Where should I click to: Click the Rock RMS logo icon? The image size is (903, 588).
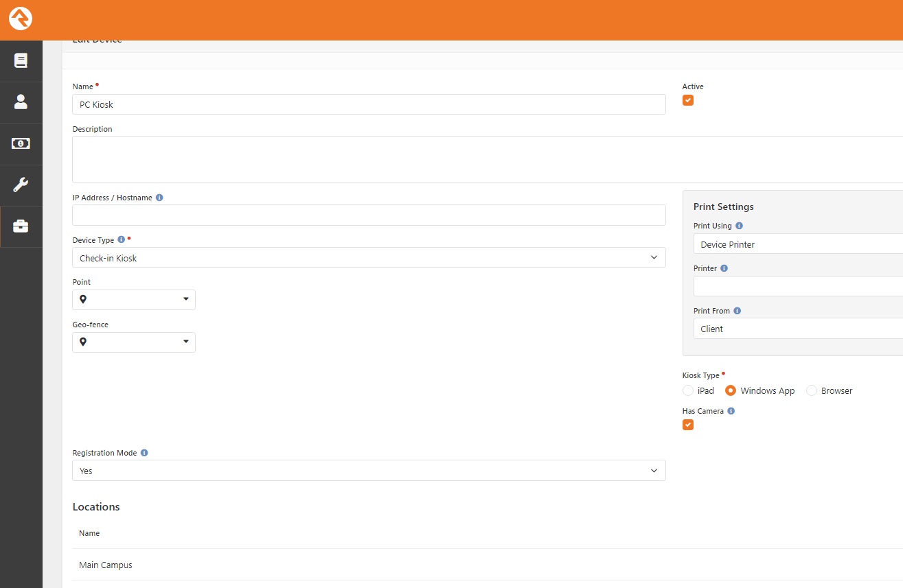[x=21, y=19]
